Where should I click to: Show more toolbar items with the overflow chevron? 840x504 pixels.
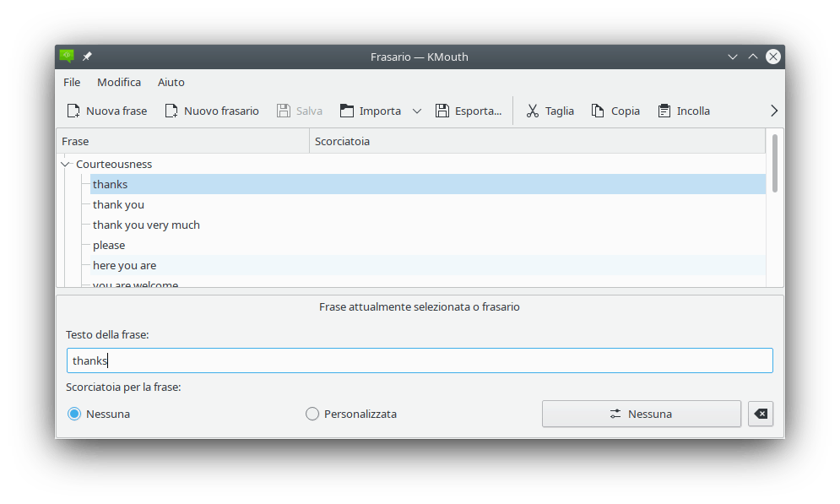[774, 111]
